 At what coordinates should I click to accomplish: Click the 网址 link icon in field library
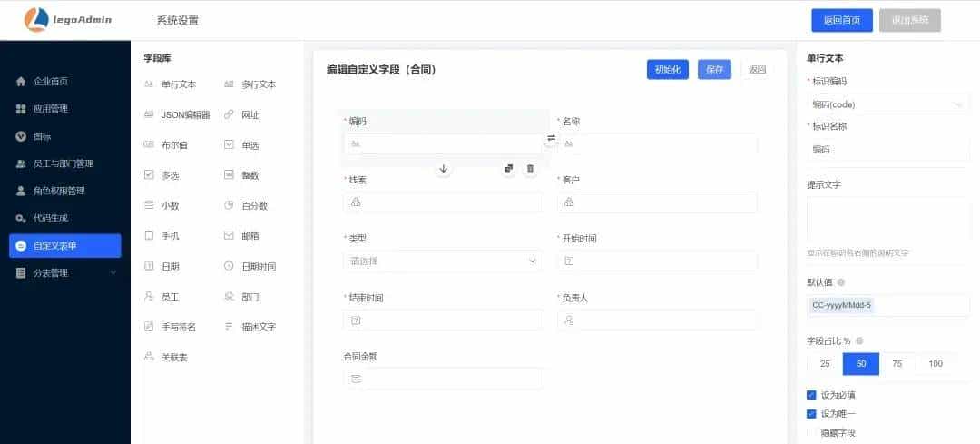pyautogui.click(x=229, y=115)
